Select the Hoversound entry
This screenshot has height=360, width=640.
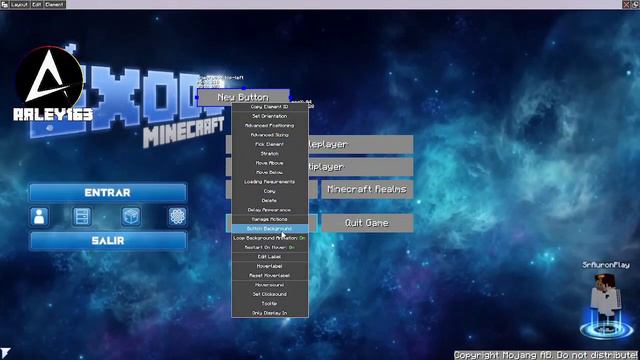(270, 285)
